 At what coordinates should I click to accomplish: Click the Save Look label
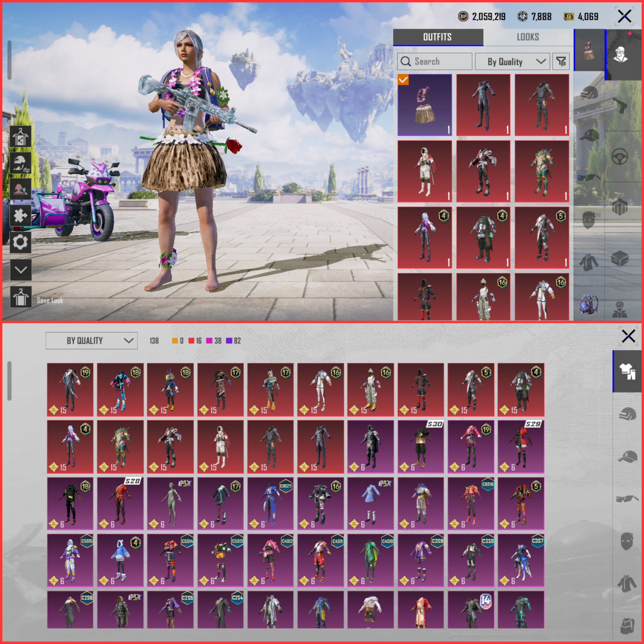coord(50,300)
